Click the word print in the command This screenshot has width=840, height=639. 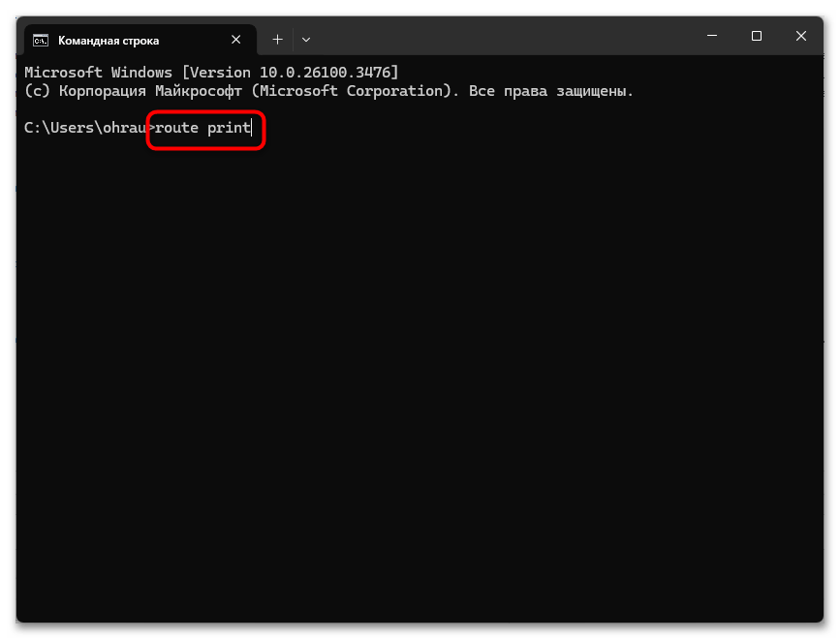(x=229, y=129)
